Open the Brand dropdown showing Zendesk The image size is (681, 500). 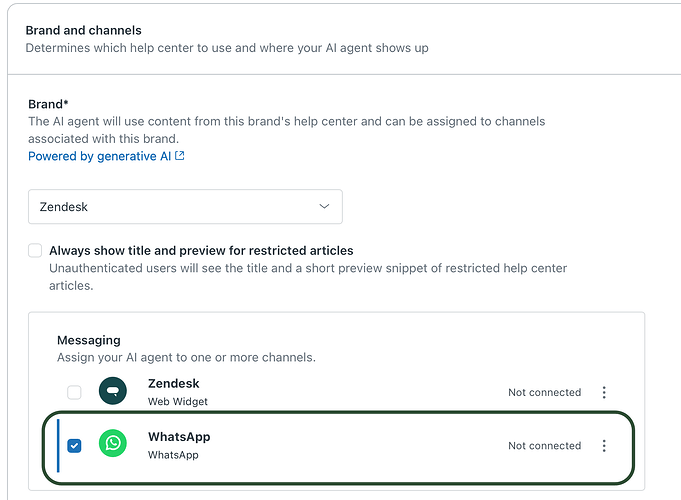pos(185,207)
